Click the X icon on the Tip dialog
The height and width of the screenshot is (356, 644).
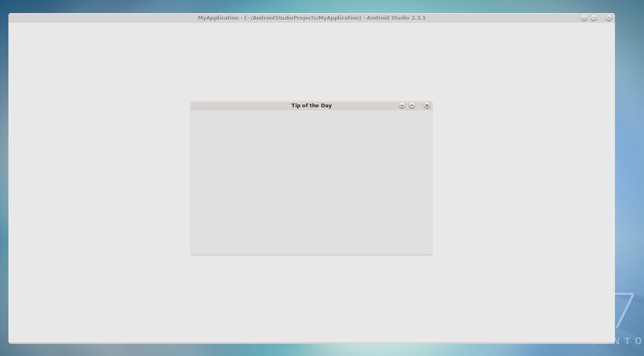[427, 105]
